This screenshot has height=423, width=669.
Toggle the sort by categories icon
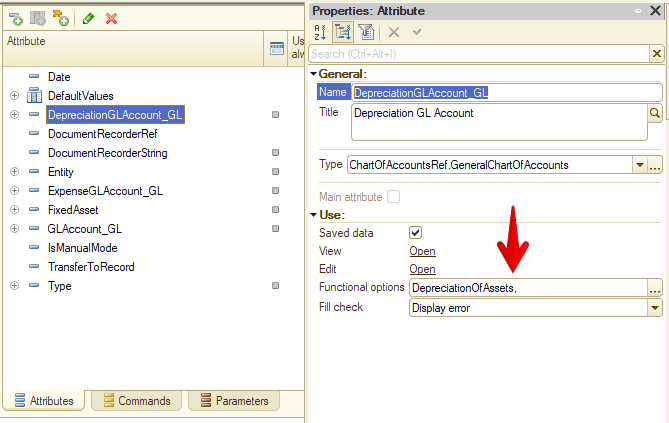[x=343, y=32]
